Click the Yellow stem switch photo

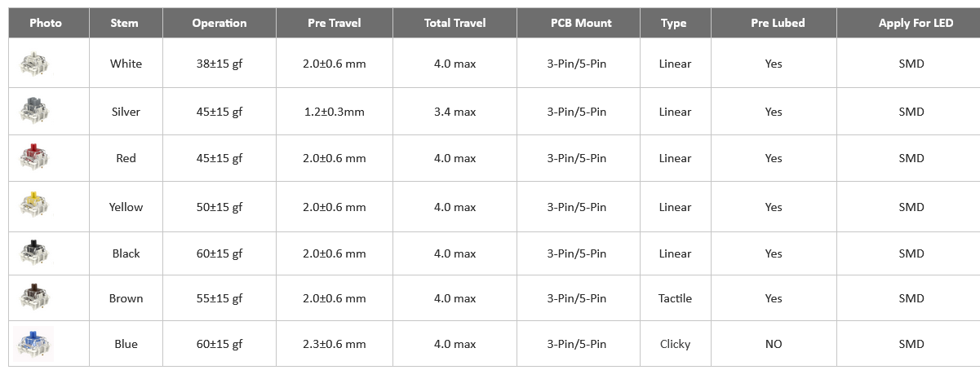(33, 206)
